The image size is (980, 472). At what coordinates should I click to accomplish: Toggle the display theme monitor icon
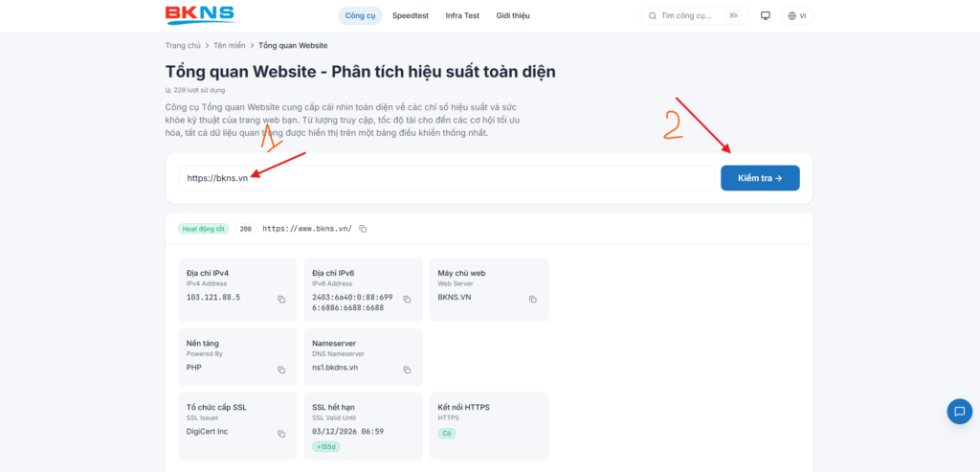(765, 15)
